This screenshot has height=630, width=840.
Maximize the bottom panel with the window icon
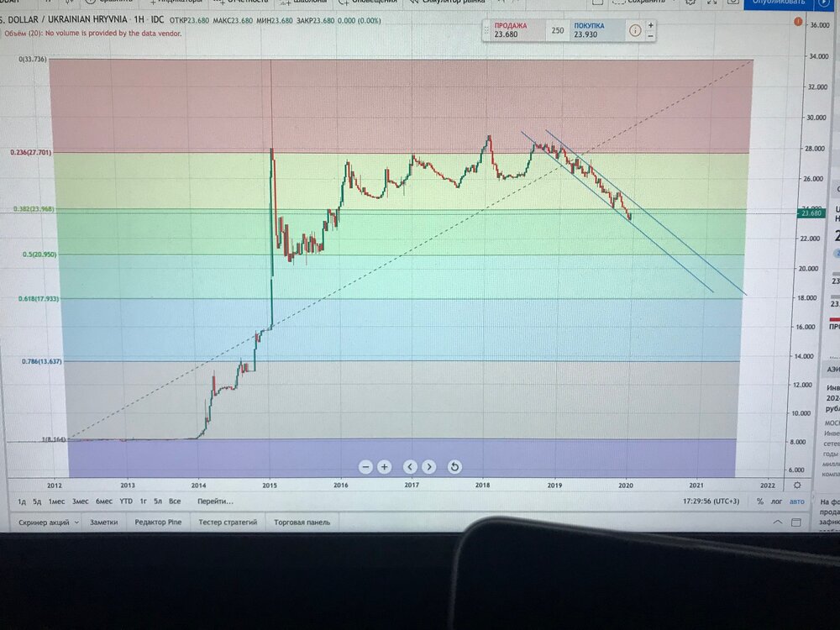pos(796,522)
